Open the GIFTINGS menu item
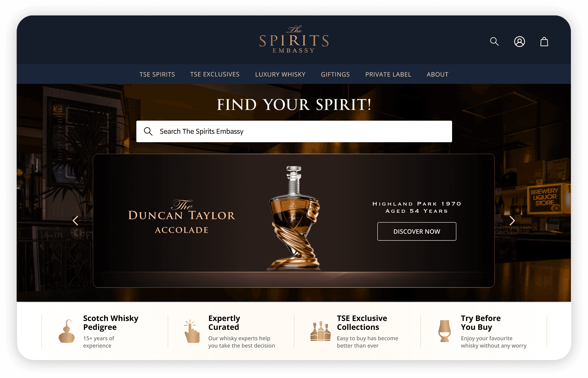The width and height of the screenshot is (588, 378). 335,74
